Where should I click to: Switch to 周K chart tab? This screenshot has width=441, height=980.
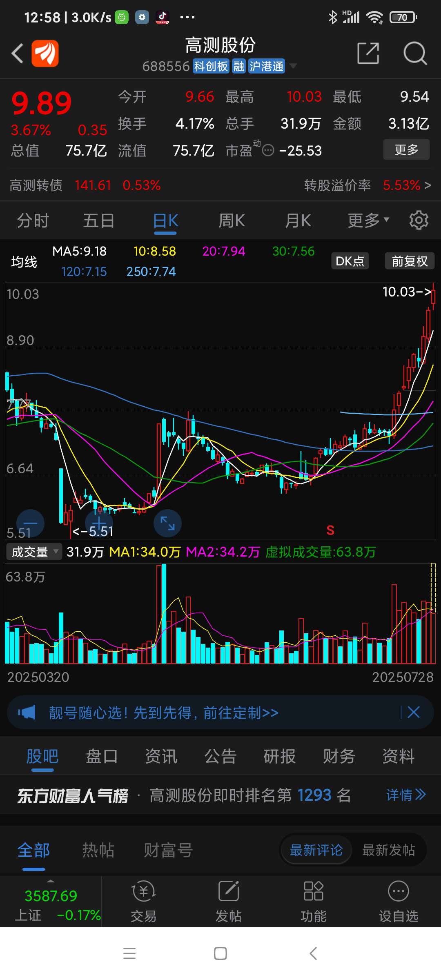(232, 220)
